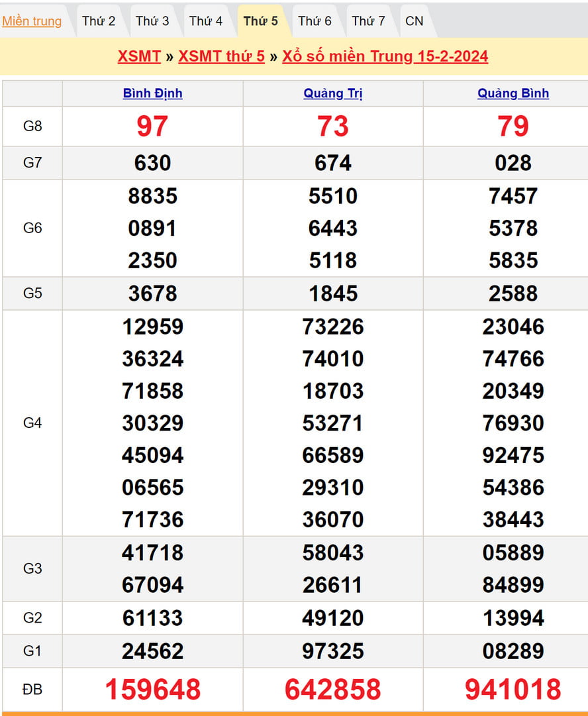The width and height of the screenshot is (588, 716).
Task: Open the Quảng Trị province link
Action: 333,93
